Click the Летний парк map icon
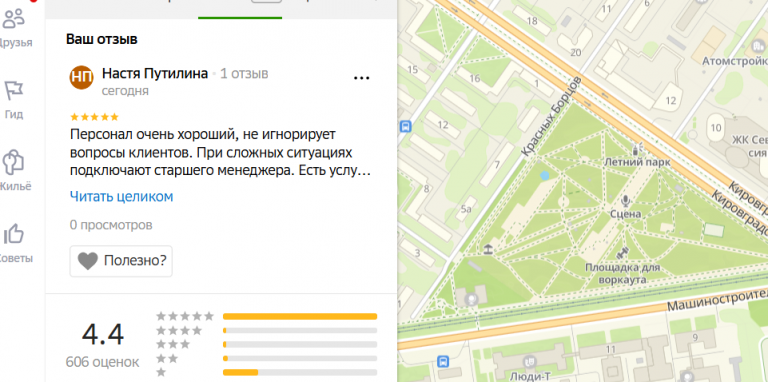This screenshot has width=768, height=382. 637,148
